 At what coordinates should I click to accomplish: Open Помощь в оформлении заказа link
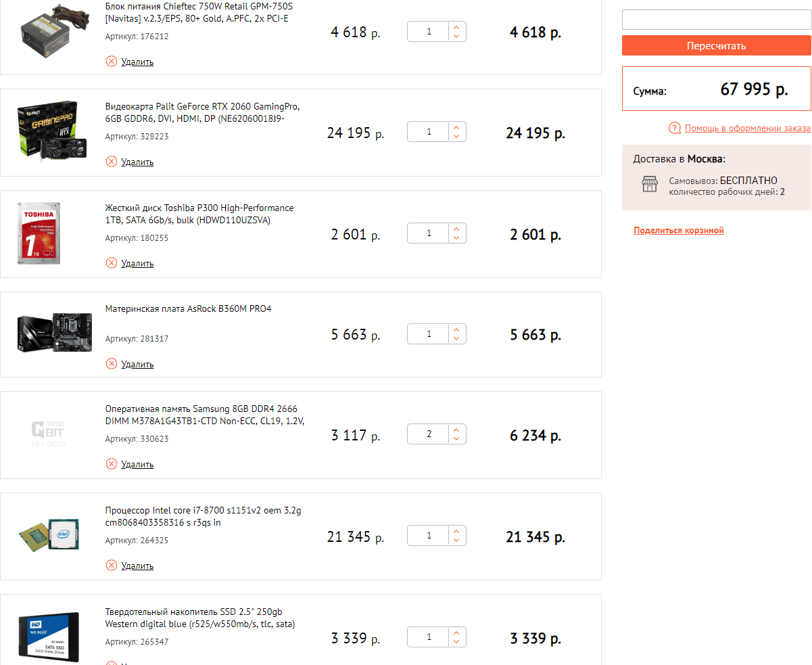pyautogui.click(x=747, y=129)
